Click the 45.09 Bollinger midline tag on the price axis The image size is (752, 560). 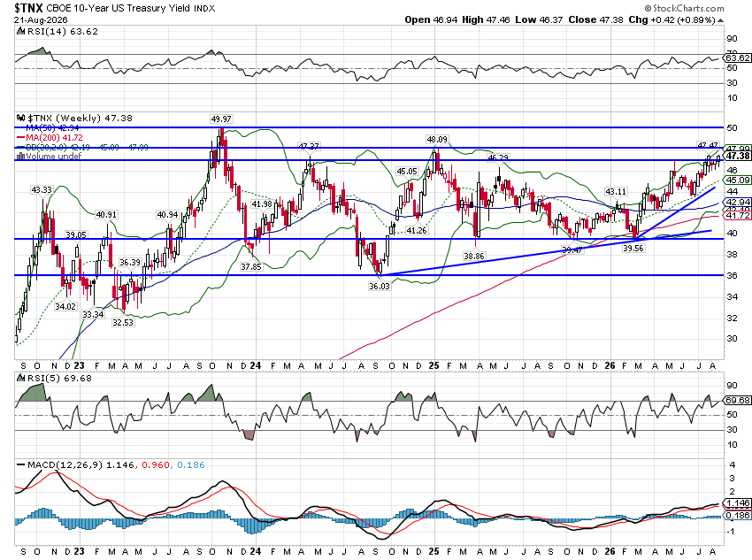(738, 180)
